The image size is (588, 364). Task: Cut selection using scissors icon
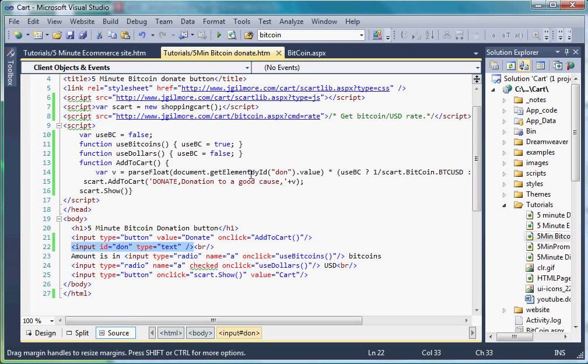99,35
